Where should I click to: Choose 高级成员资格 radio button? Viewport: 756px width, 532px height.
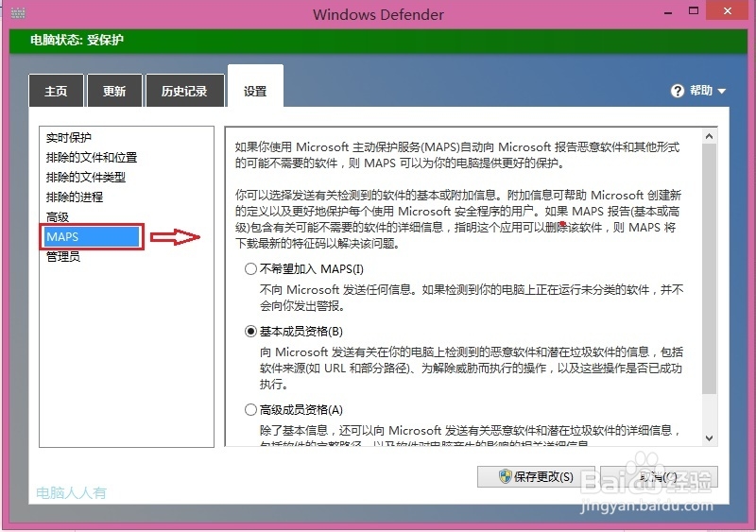(250, 409)
